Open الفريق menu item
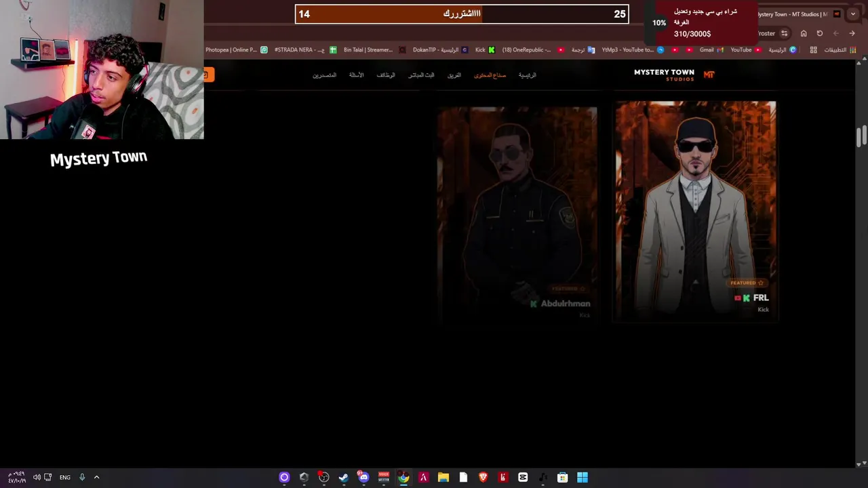 454,75
